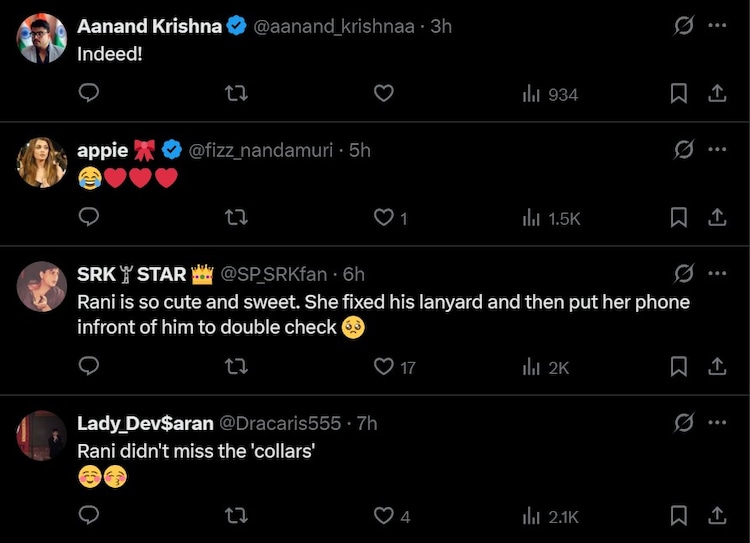Open Aanand Krishna's profile name link

coord(149,27)
